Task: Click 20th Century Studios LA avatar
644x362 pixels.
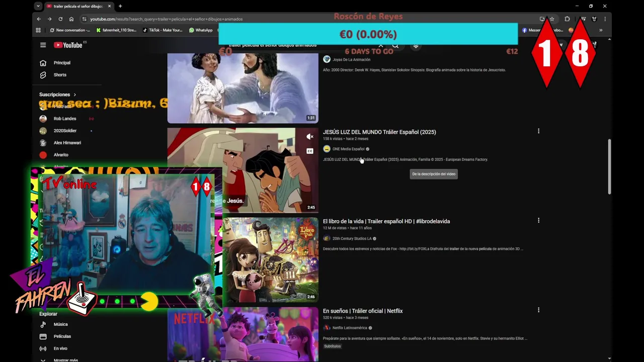Action: point(327,238)
